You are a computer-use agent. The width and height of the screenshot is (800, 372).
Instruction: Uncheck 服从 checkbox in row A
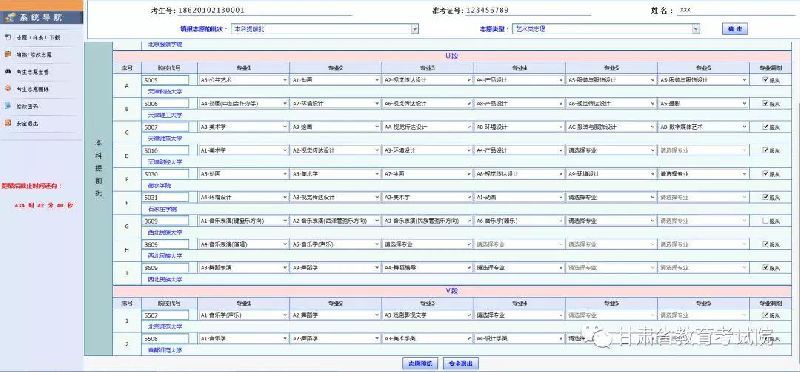coord(765,80)
